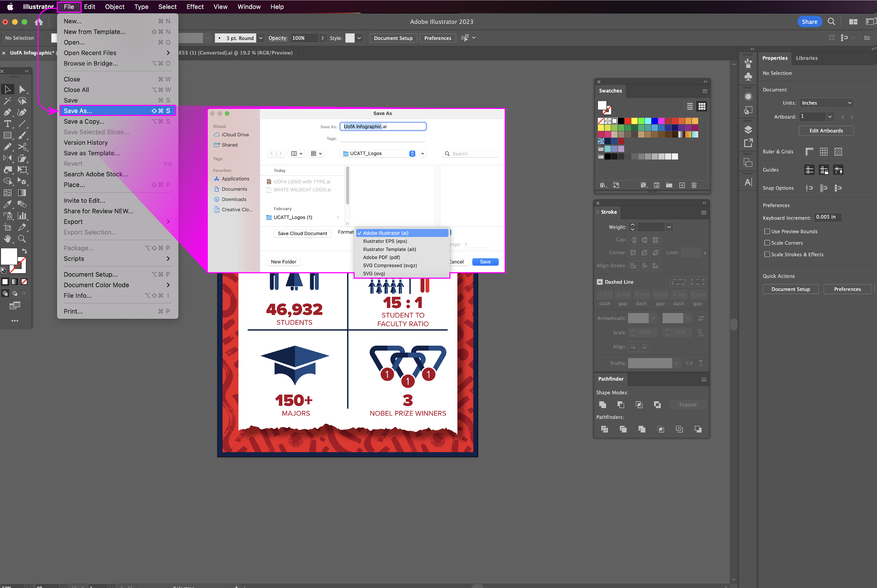Toggle the Dashed Line checkbox
This screenshot has width=877, height=588.
(x=600, y=282)
